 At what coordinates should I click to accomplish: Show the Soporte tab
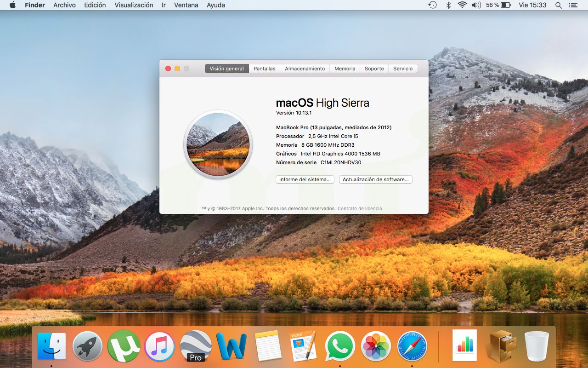click(x=374, y=69)
